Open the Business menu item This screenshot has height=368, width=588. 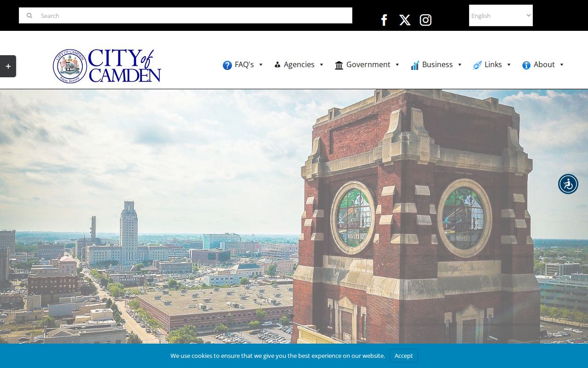tap(437, 64)
